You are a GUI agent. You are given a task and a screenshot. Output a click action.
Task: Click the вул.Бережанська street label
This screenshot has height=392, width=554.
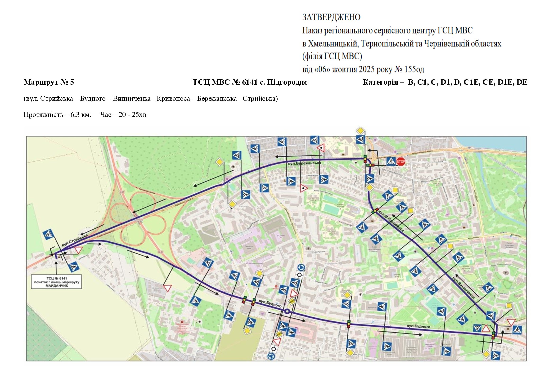tap(305, 164)
